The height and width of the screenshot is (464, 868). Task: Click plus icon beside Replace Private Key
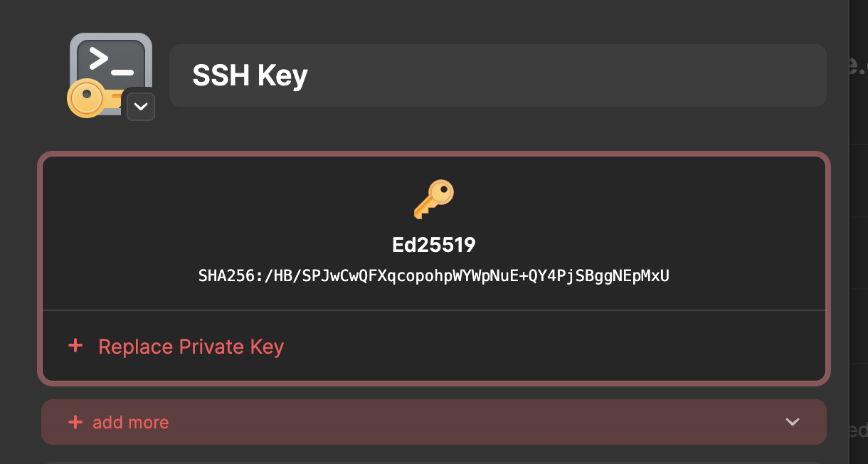tap(75, 347)
